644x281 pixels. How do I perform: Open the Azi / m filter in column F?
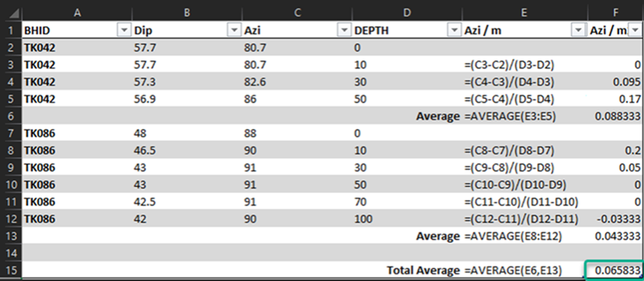(x=636, y=30)
